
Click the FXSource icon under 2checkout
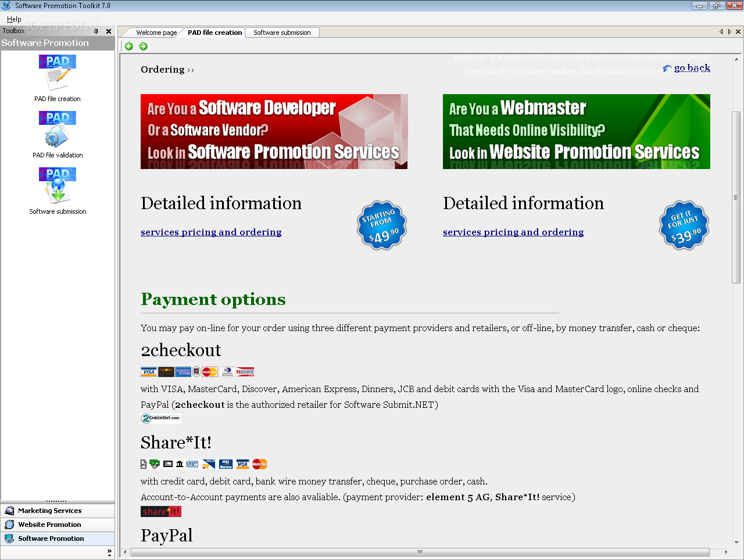(245, 372)
